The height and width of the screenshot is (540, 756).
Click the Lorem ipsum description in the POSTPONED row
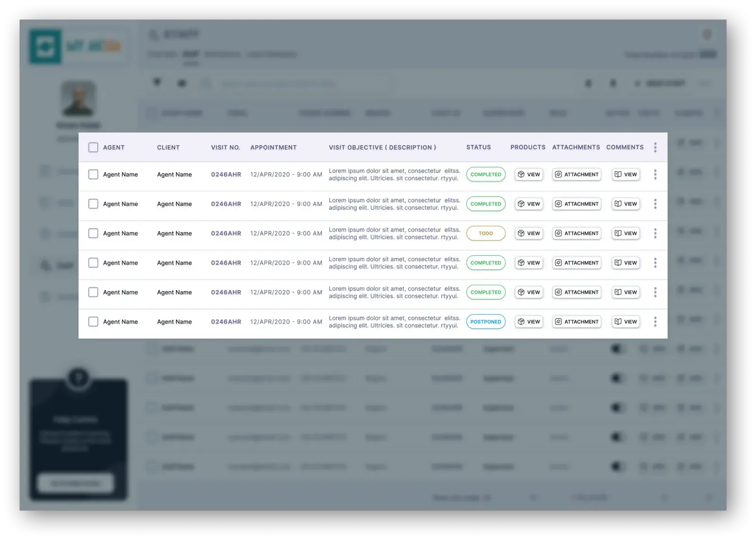click(x=395, y=322)
